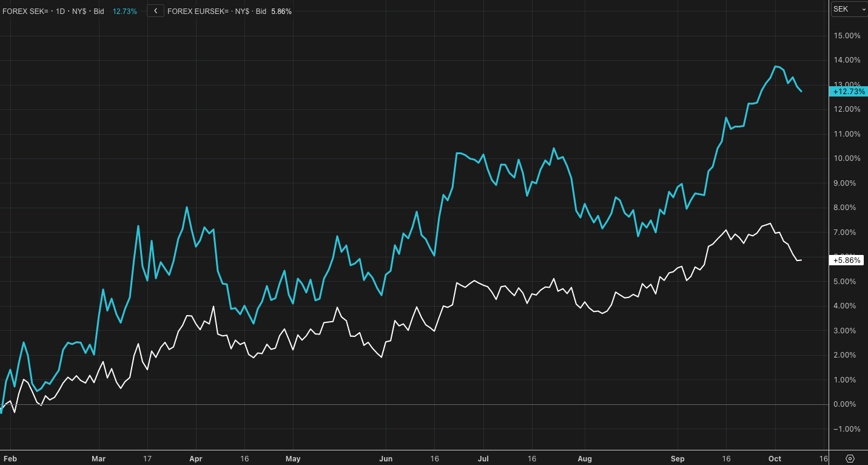Click the 15.00% axis label
Viewport: 868px width, 465px height.
847,36
